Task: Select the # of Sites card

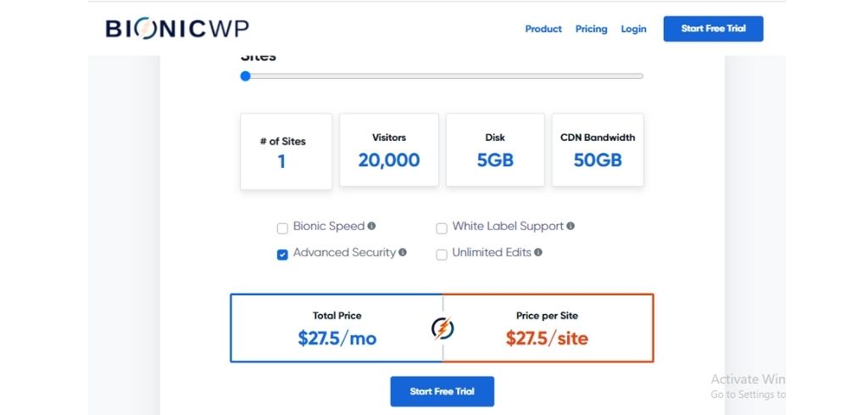Action: click(x=287, y=151)
